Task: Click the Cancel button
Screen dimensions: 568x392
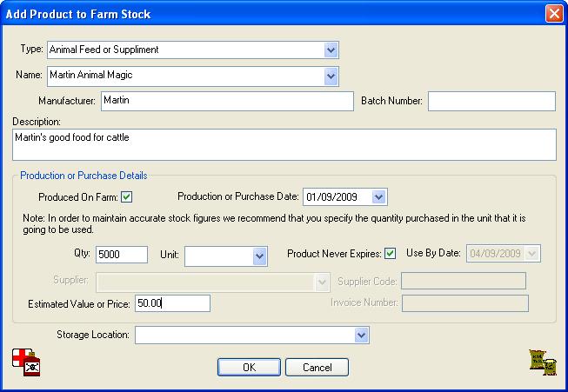Action: click(x=317, y=367)
